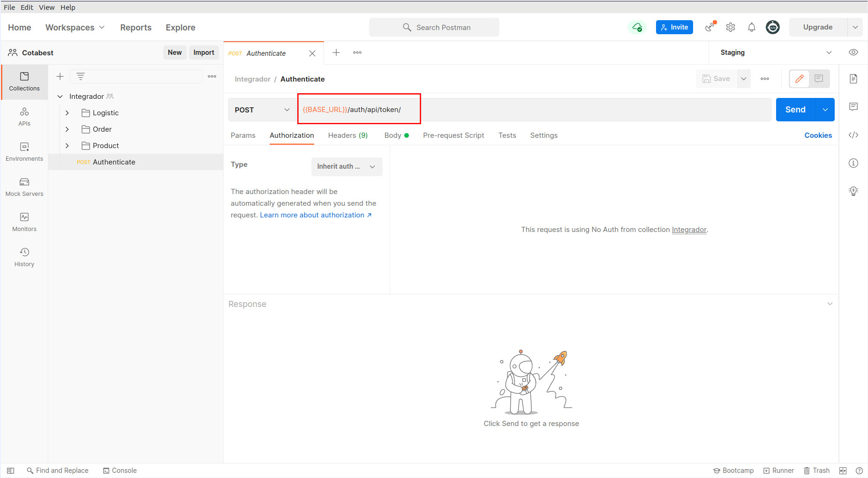Collapse the Integrador collection
Screen dimensions: 868x478
(60, 97)
